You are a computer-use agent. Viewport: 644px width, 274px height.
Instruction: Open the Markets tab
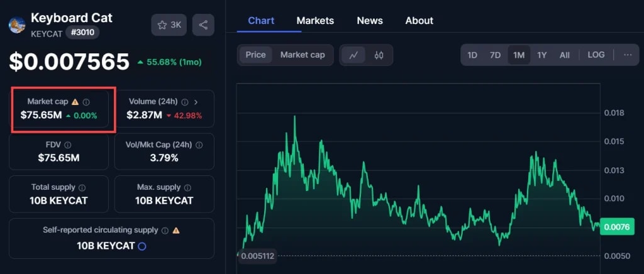(315, 21)
